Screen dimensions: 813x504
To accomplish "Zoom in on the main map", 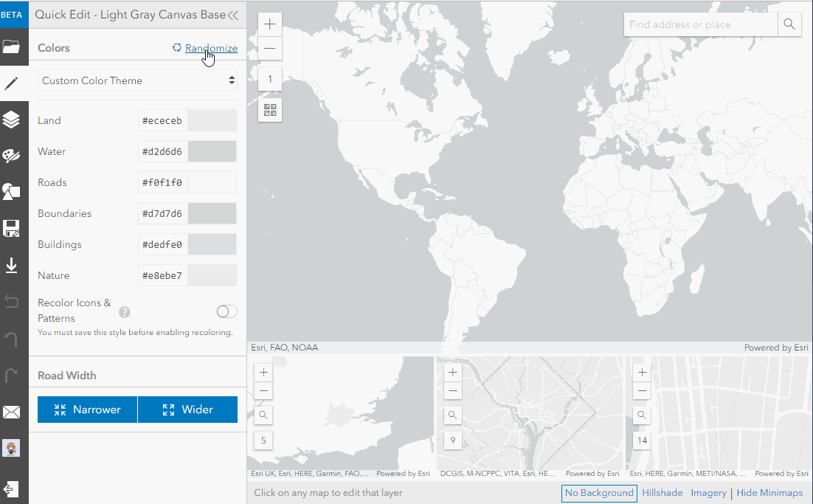I will [x=269, y=24].
